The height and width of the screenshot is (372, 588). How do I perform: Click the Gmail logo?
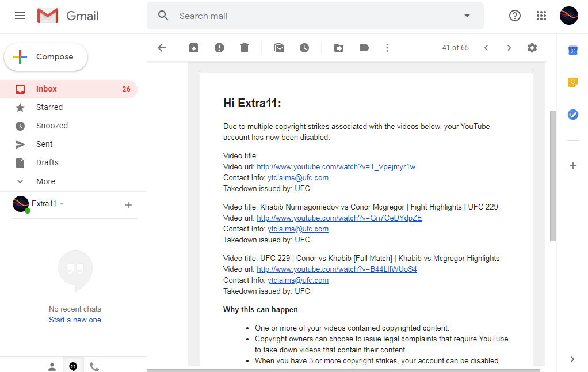click(68, 16)
